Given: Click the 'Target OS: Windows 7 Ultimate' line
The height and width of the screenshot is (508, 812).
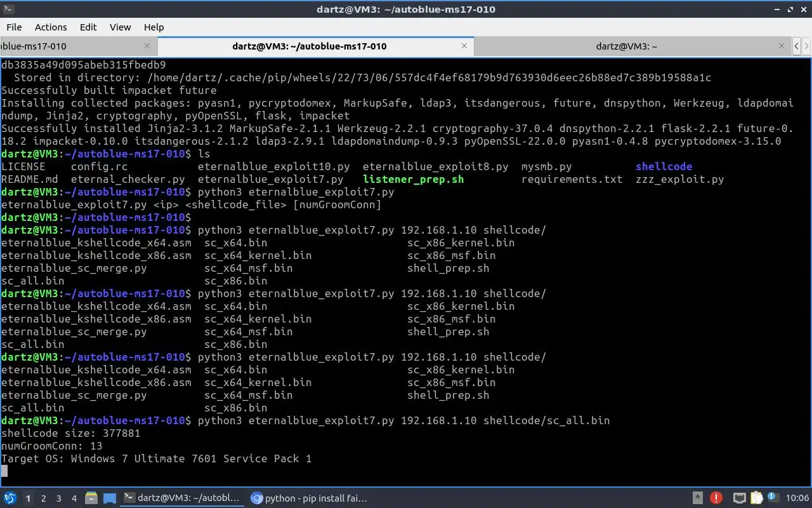Looking at the screenshot, I should [x=157, y=458].
